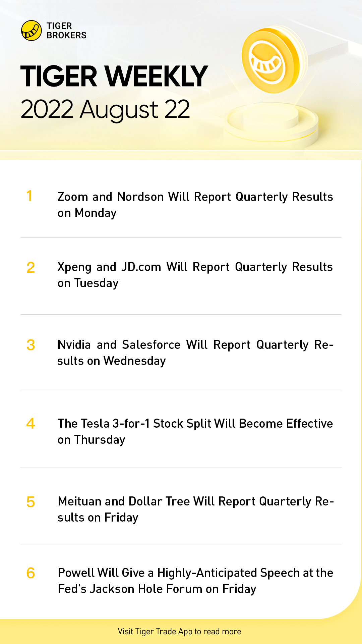Select the yellow number 2 marker
This screenshot has width=362, height=644.
(31, 267)
